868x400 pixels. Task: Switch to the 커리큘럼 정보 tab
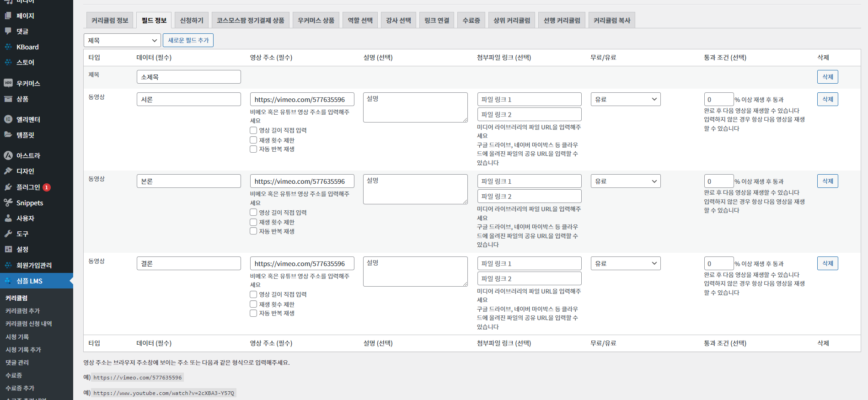coord(110,20)
